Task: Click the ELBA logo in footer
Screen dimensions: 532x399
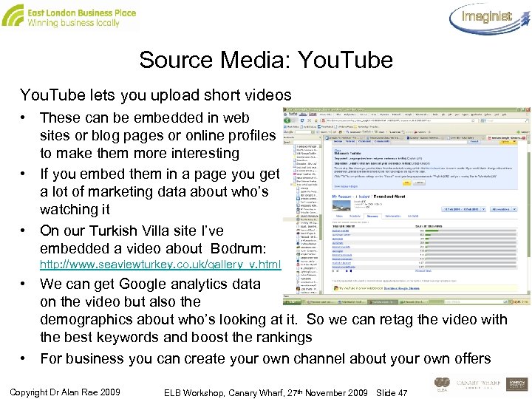Action: pos(442,384)
